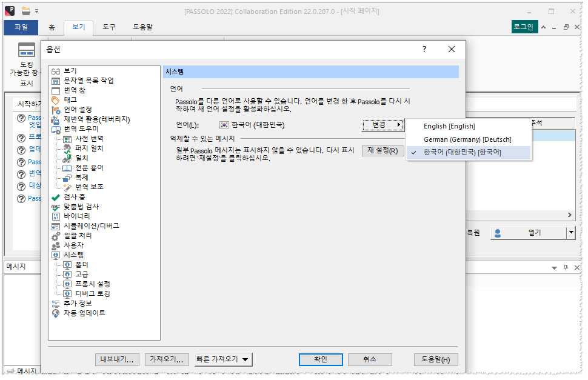Click the 번역 도우미 book icon
This screenshot has height=380, width=588.
(x=56, y=130)
